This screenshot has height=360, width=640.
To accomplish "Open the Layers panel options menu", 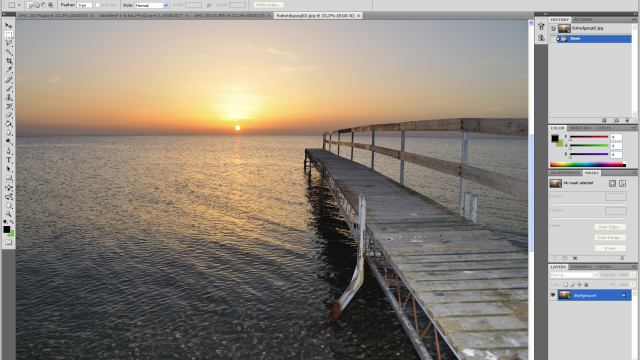I will 634,267.
